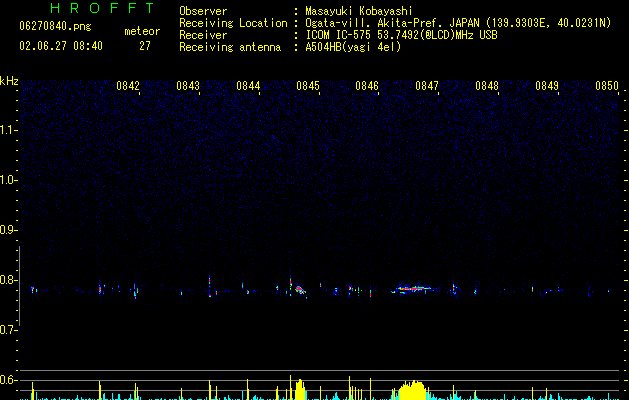Click the 0.7 frequency axis label
This screenshot has height=400, width=629.
coord(9,330)
